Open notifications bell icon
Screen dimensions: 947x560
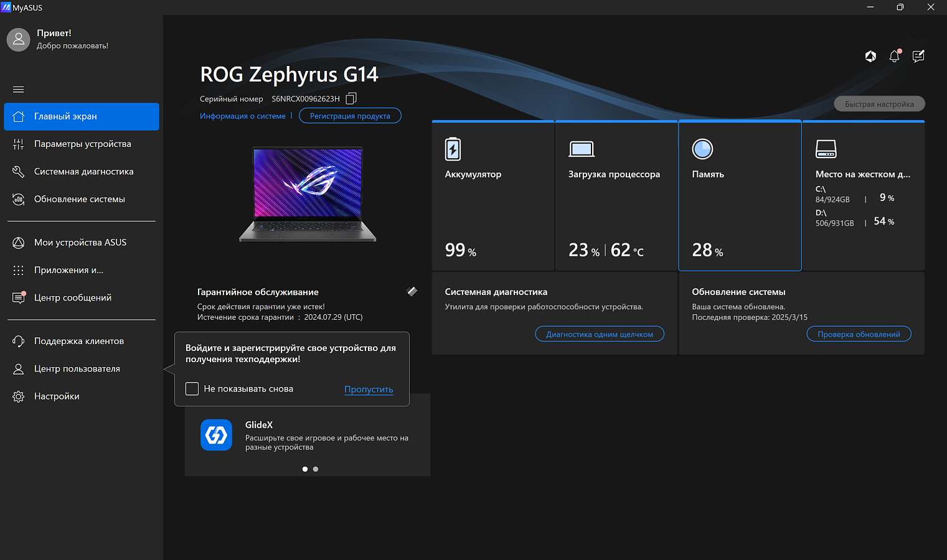[895, 56]
